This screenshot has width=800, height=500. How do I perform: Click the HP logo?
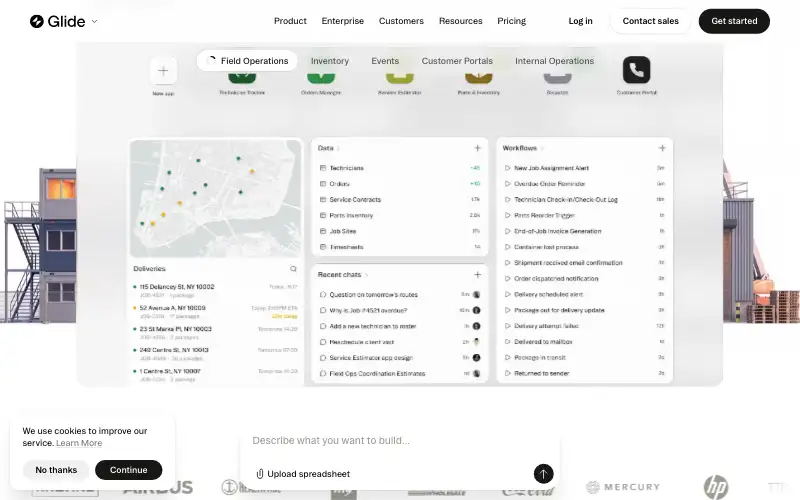pyautogui.click(x=716, y=487)
